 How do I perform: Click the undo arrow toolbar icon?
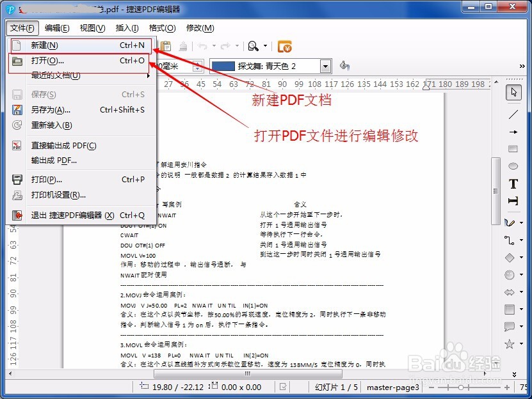pos(203,46)
